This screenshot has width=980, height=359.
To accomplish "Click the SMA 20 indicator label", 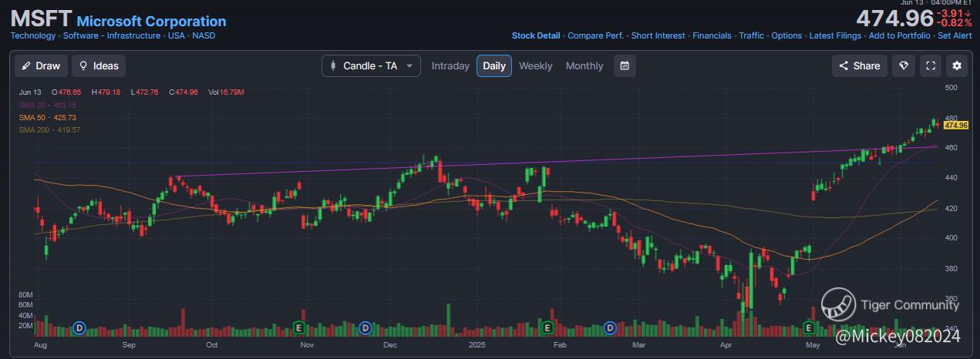I will tap(48, 105).
